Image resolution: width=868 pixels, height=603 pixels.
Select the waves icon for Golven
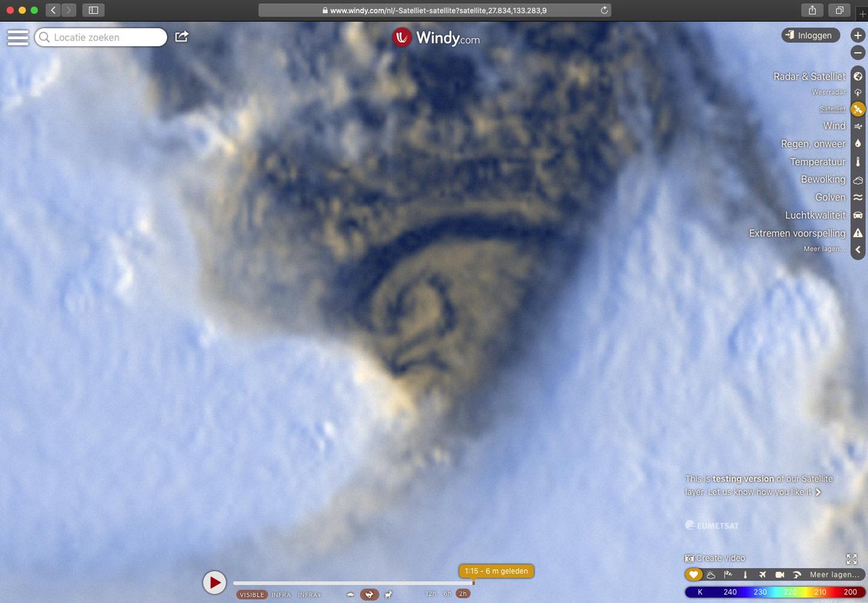click(x=858, y=197)
